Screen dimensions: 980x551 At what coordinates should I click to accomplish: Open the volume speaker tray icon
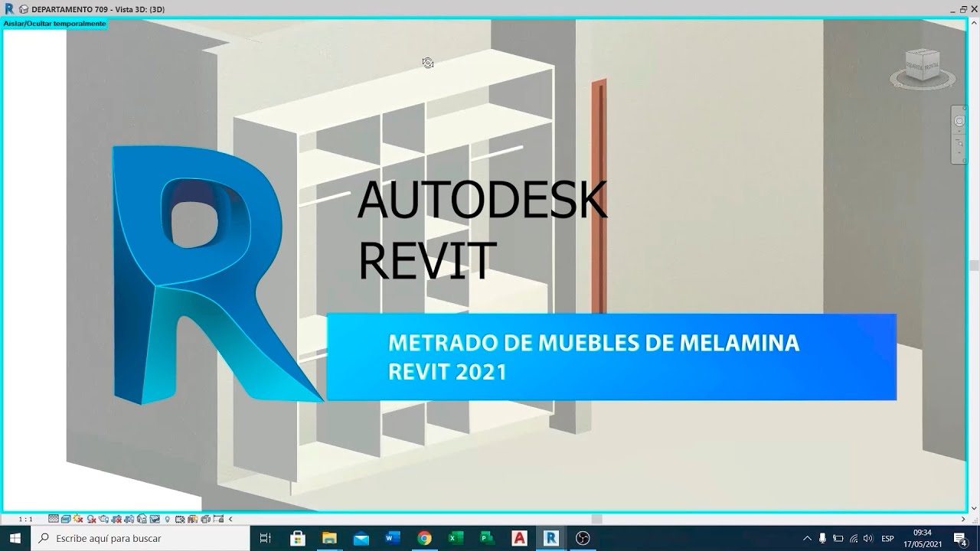[x=867, y=539]
